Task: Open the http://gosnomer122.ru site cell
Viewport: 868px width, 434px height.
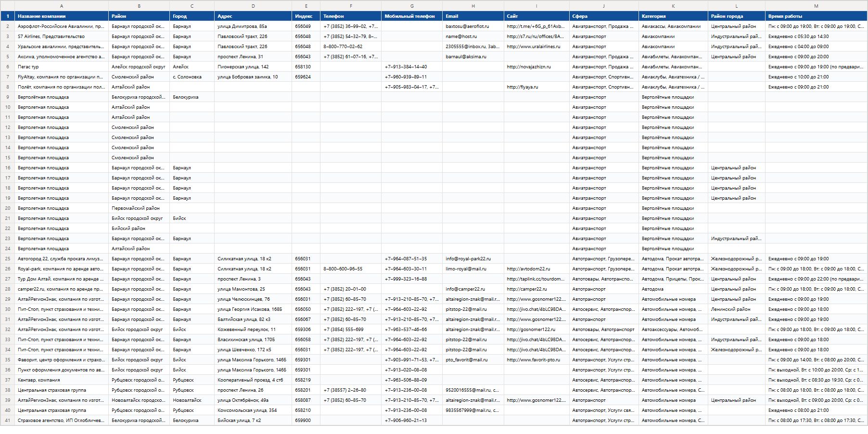Action: click(536, 330)
